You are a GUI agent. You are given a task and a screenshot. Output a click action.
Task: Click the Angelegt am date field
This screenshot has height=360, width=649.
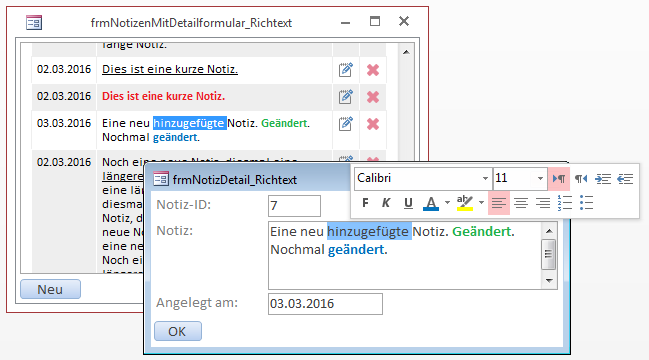325,304
